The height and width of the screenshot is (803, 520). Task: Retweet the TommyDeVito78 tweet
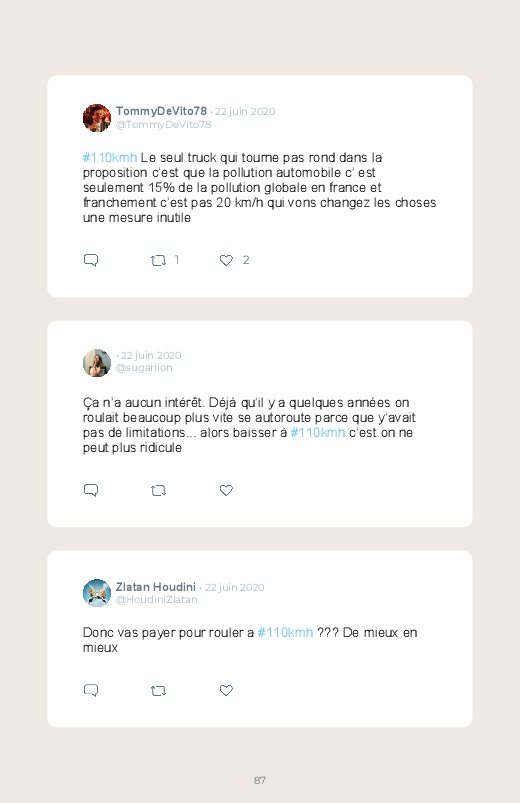[158, 261]
